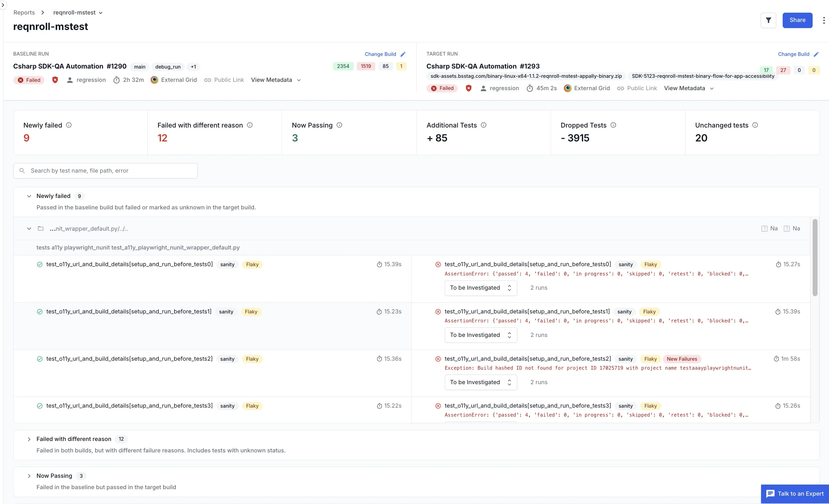Expand the Now Passing section

coord(29,476)
